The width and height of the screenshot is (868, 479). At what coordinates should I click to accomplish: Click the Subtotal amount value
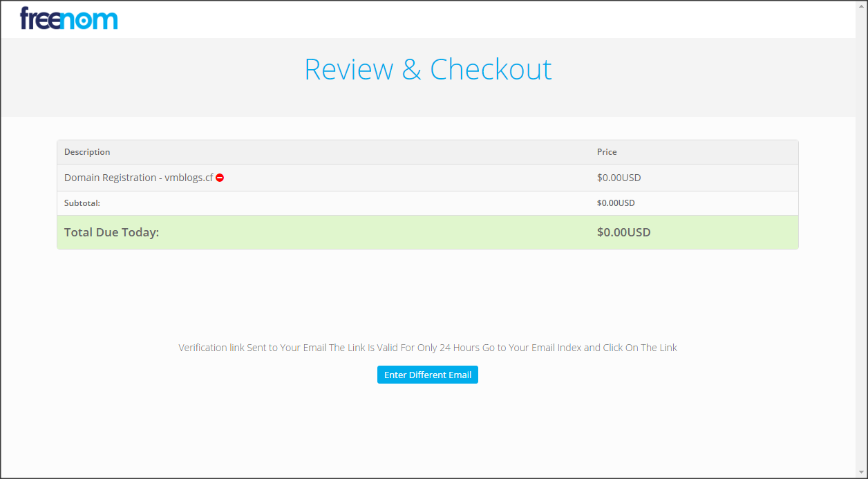tap(616, 203)
